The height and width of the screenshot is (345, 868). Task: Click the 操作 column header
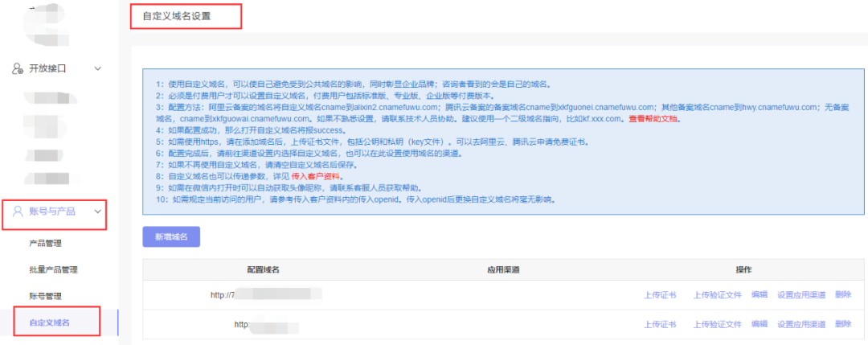(x=743, y=269)
